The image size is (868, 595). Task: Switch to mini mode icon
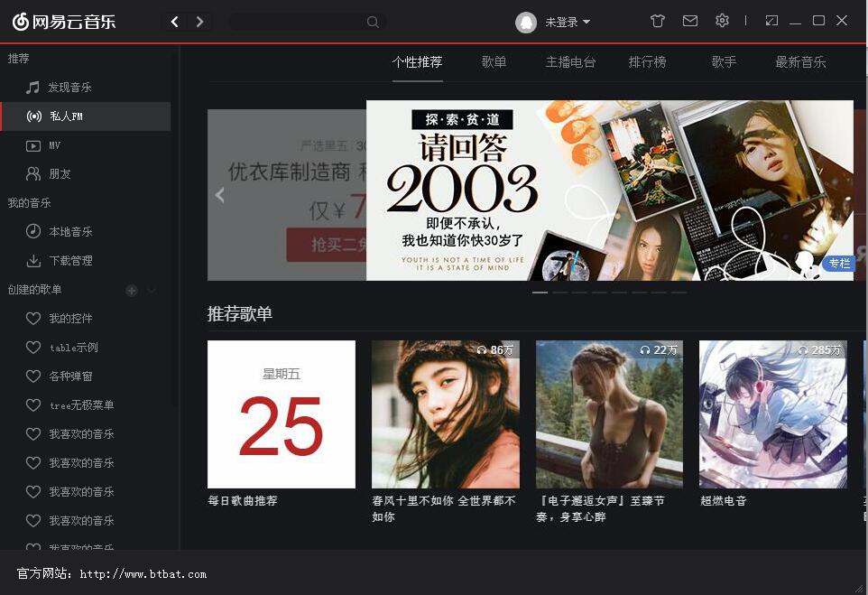(771, 21)
